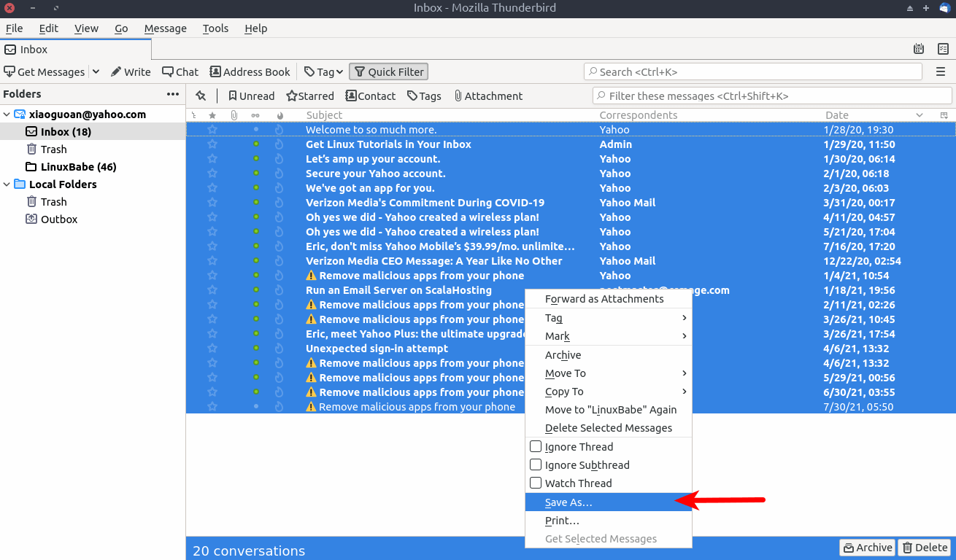Open folder pane options (three dots)
The image size is (956, 560).
173,94
